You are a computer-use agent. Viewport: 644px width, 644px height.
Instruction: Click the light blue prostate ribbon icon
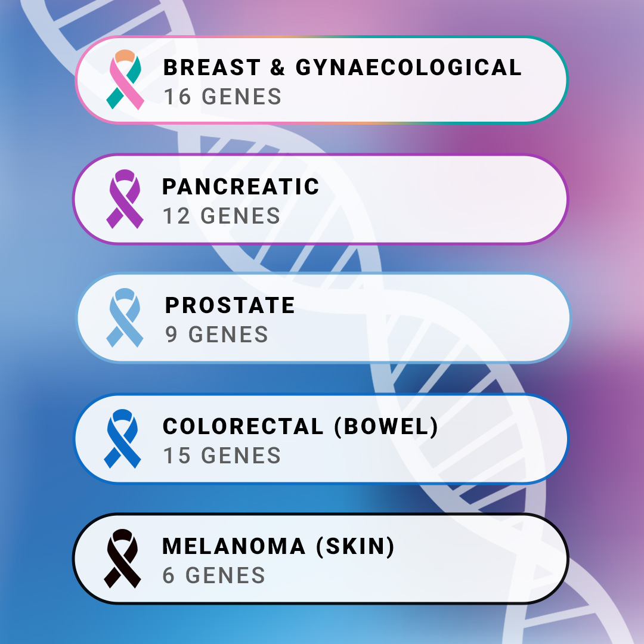point(125,317)
